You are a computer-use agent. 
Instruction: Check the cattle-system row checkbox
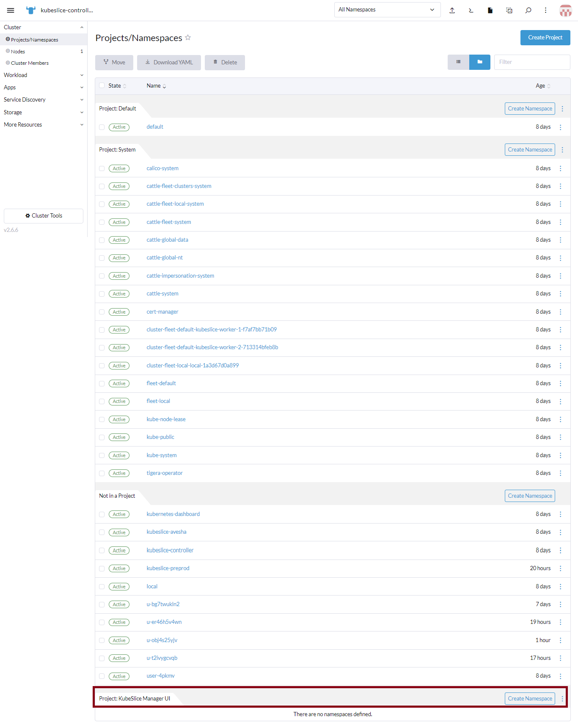coord(102,294)
